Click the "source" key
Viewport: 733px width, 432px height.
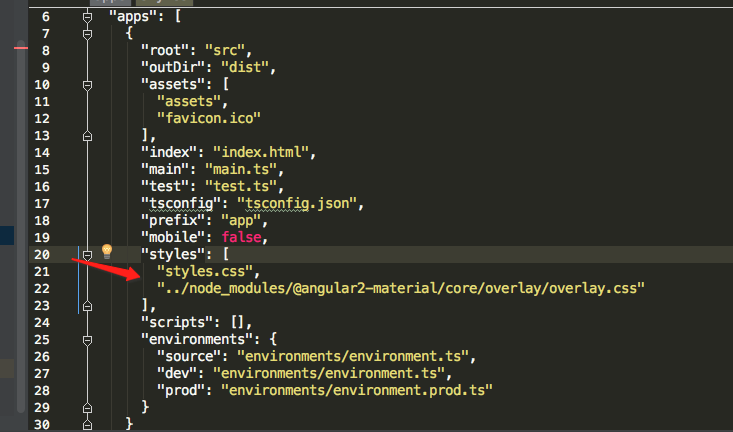pyautogui.click(x=189, y=356)
